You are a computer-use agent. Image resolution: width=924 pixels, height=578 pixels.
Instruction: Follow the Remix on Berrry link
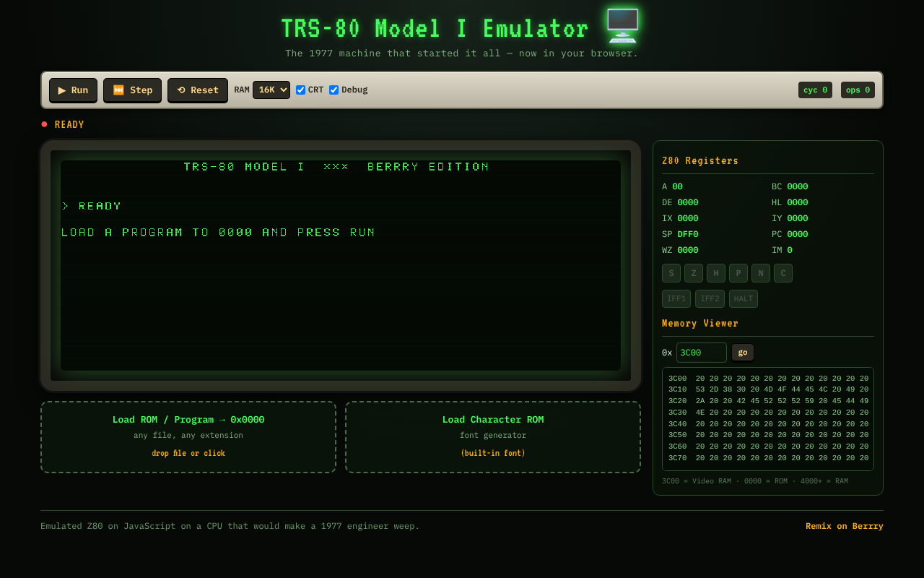(x=845, y=526)
